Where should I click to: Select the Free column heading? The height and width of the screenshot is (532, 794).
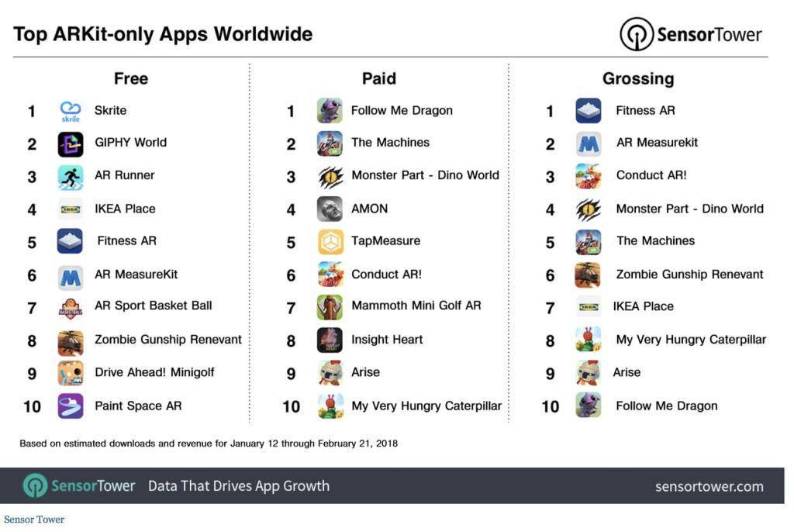point(130,78)
